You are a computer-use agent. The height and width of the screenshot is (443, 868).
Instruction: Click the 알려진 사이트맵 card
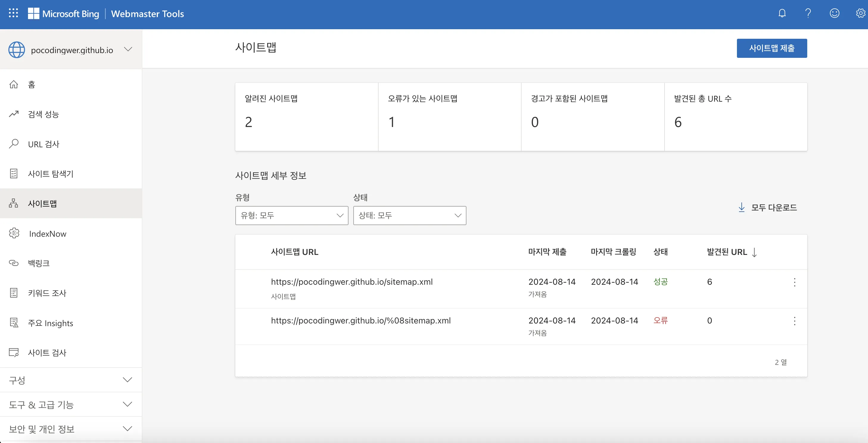pos(306,117)
